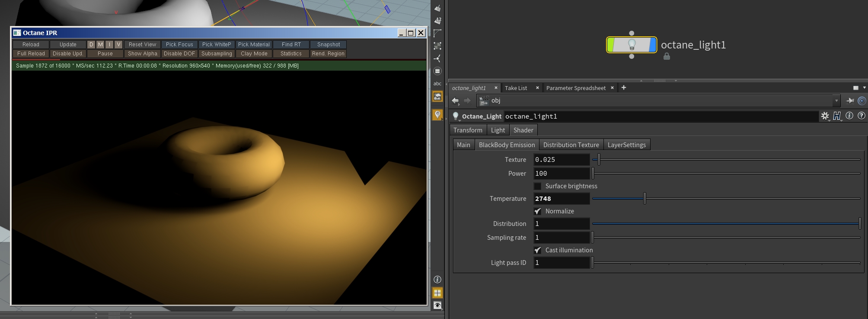
Task: Close the Take List pane tab
Action: click(x=537, y=88)
